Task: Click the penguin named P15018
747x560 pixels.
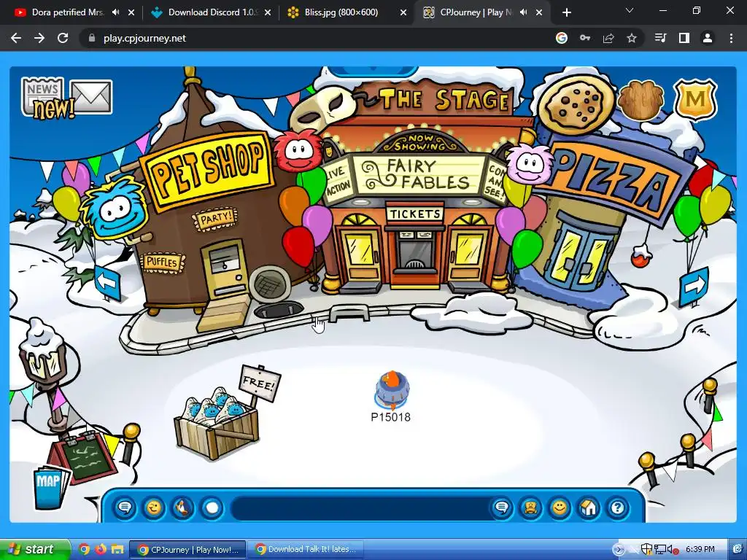Action: (x=392, y=391)
